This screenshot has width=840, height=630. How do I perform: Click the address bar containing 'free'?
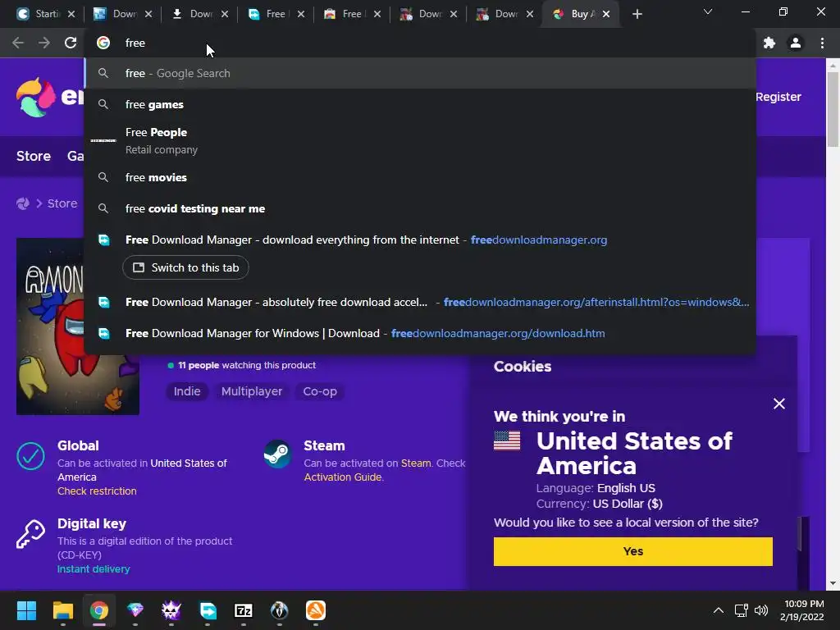(x=421, y=43)
